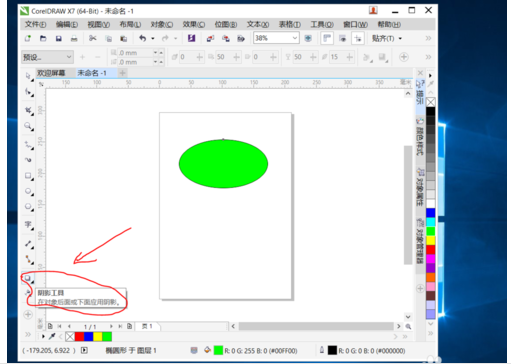
Task: Open the 贴齐 snap-to dropdown
Action: pos(387,38)
